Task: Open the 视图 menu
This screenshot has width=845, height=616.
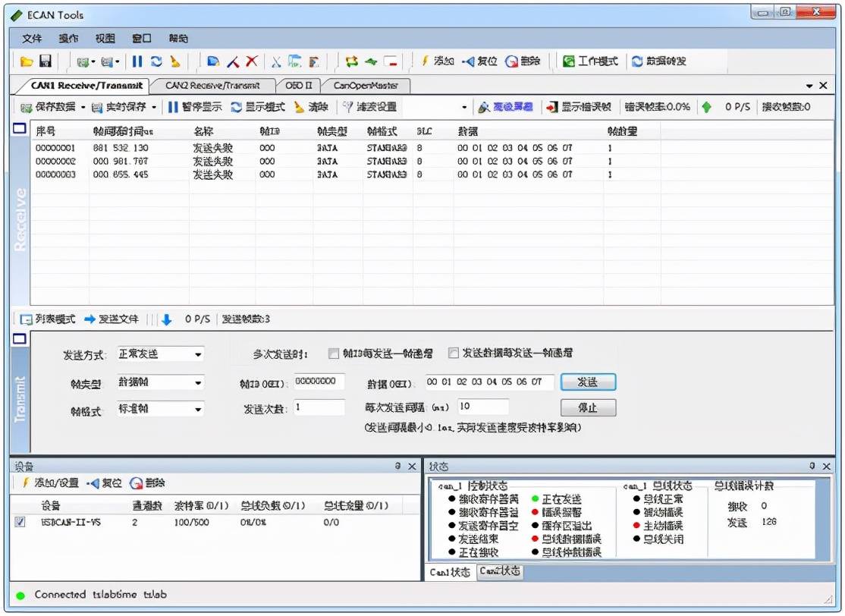Action: click(x=105, y=38)
